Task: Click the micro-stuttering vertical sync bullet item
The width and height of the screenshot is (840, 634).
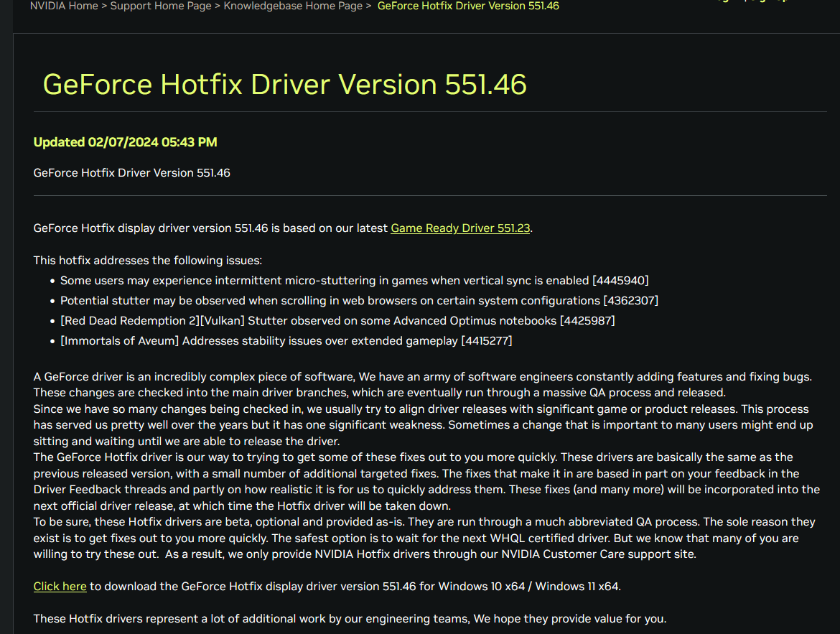Action: click(323, 281)
